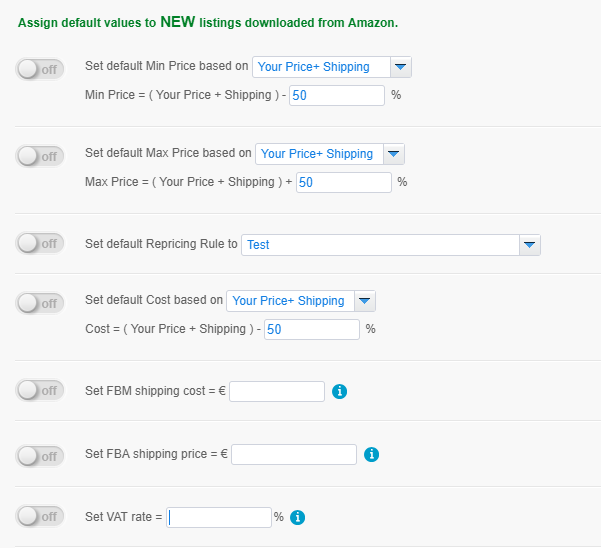Toggle the default Max Price switch
The image size is (601, 548).
pos(40,156)
